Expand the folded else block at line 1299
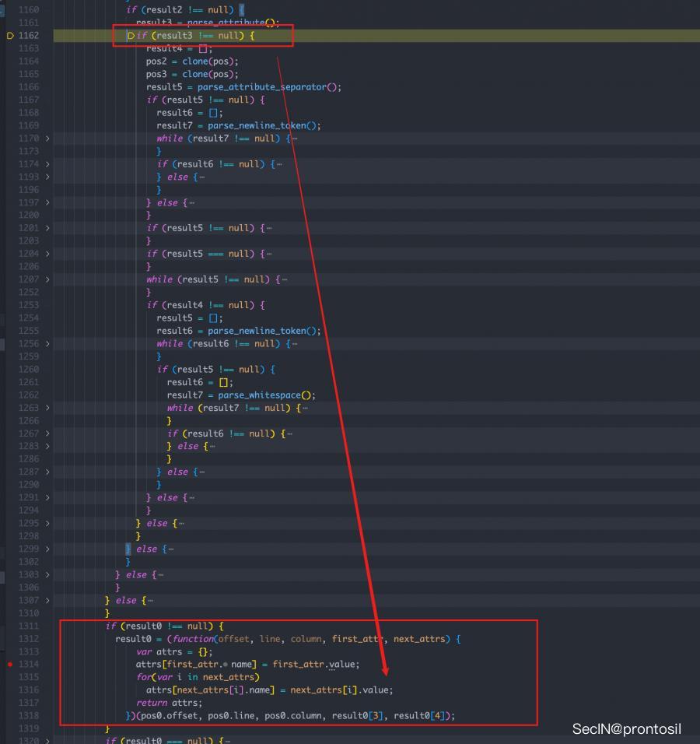The image size is (700, 744). pos(47,549)
